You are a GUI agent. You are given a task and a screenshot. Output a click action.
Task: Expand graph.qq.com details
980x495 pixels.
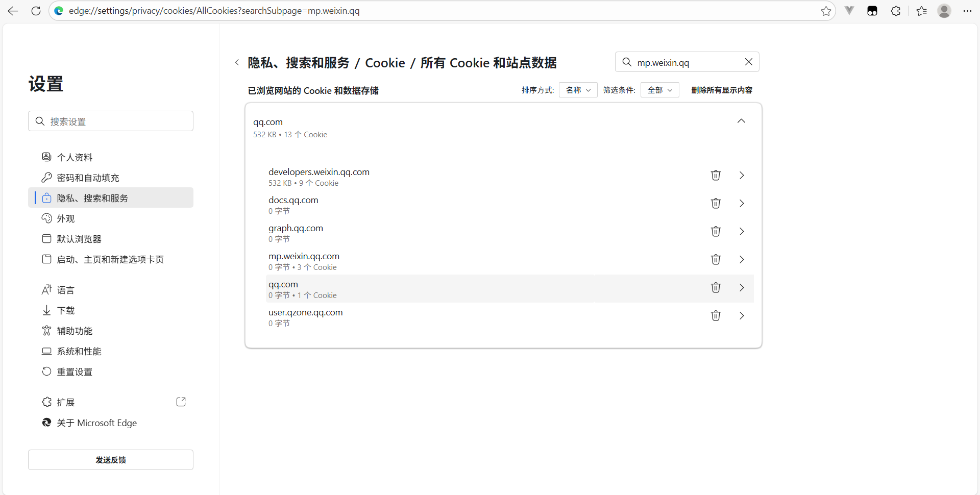pos(742,232)
